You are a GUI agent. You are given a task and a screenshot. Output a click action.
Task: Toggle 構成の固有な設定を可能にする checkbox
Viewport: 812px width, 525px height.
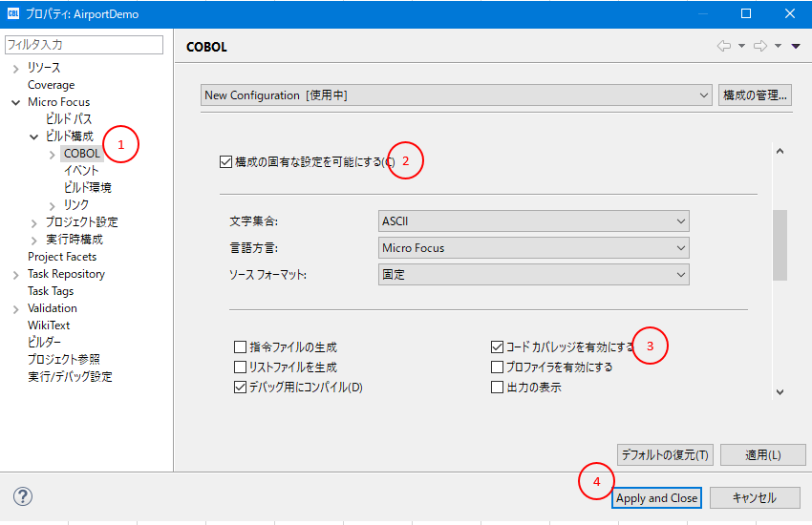pos(225,162)
